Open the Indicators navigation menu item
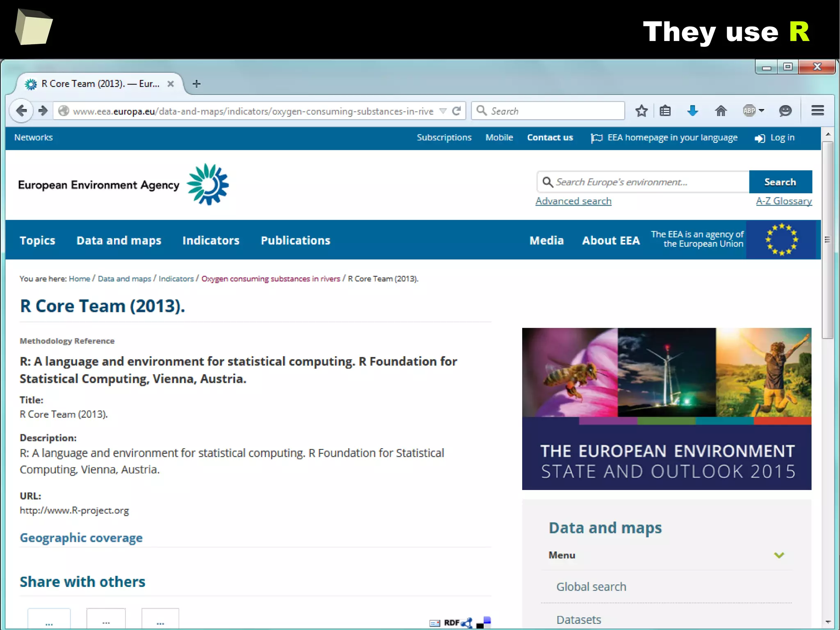Viewport: 840px width, 630px height. 211,241
